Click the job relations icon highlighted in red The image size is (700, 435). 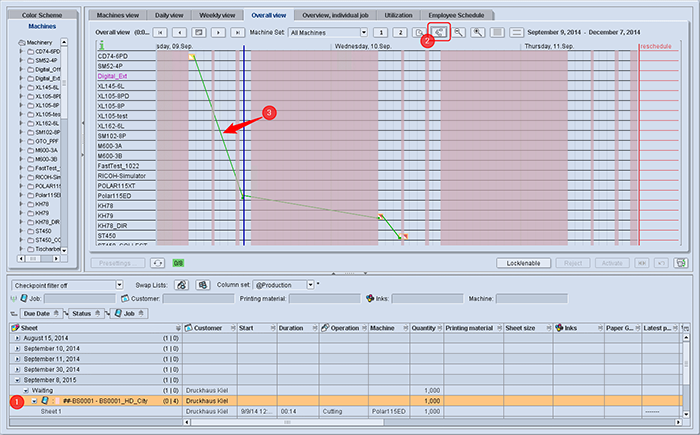point(440,32)
